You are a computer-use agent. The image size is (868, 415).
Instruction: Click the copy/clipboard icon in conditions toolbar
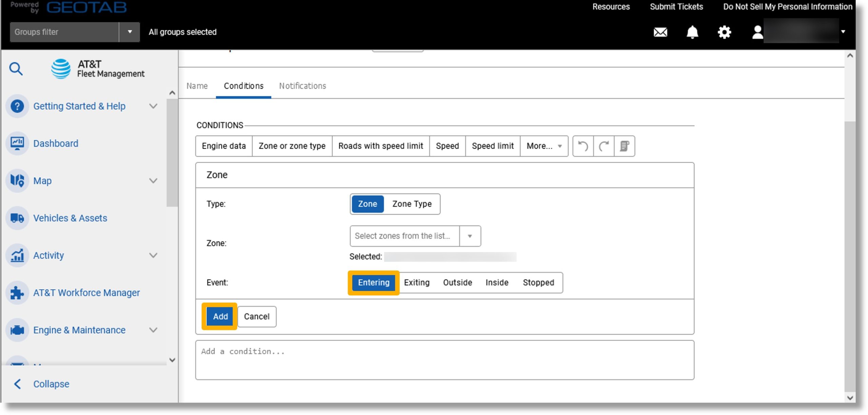(x=625, y=146)
